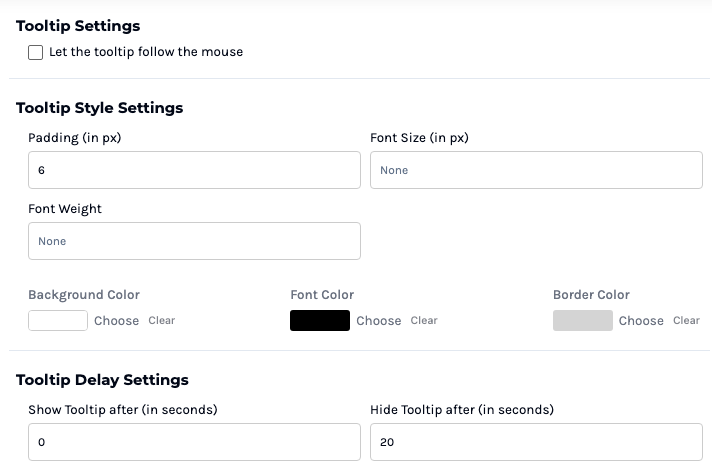Image resolution: width=712 pixels, height=476 pixels.
Task: Clear the Font Color value
Action: tap(424, 321)
